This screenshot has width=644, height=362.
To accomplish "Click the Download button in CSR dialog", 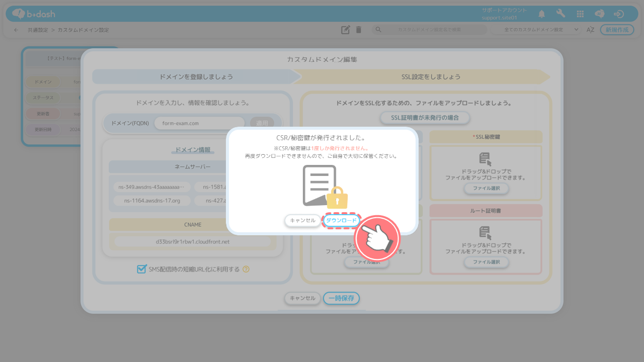I will tap(341, 221).
